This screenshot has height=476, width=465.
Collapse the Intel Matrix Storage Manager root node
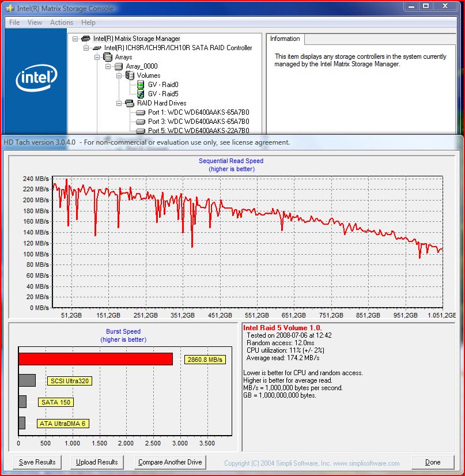(75, 39)
